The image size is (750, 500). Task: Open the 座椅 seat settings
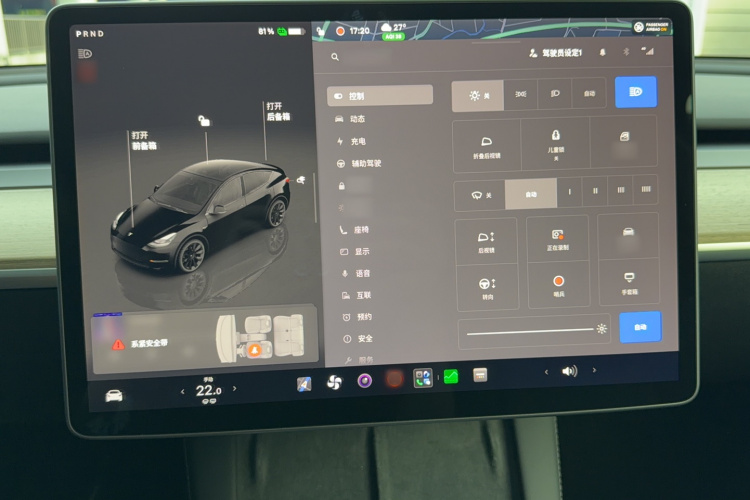(354, 230)
